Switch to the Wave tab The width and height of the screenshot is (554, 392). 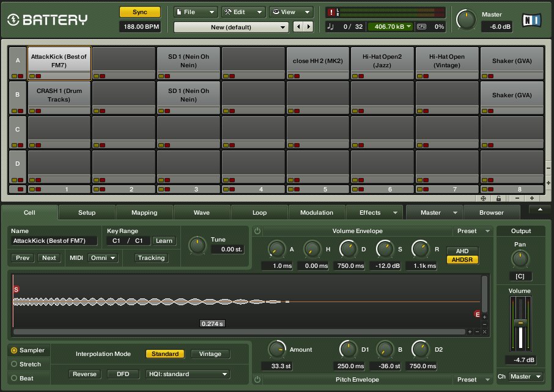tap(202, 213)
